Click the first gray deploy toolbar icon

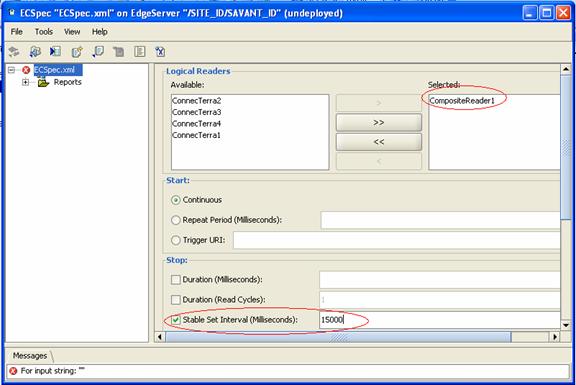point(14,51)
